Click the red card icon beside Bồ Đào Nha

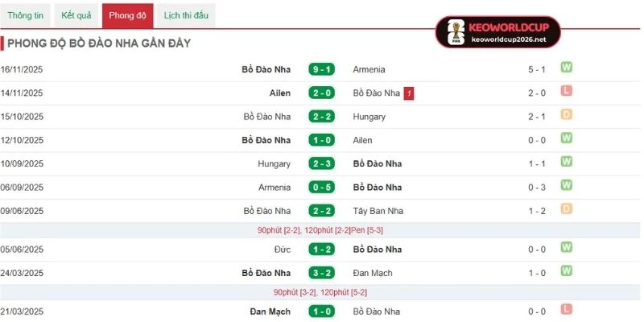[x=410, y=93]
